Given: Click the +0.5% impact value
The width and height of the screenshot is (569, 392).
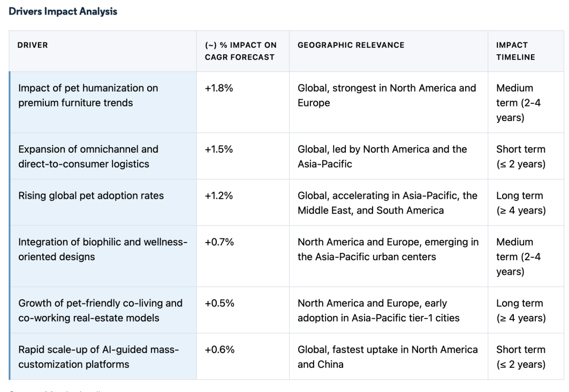Looking at the screenshot, I should (219, 304).
